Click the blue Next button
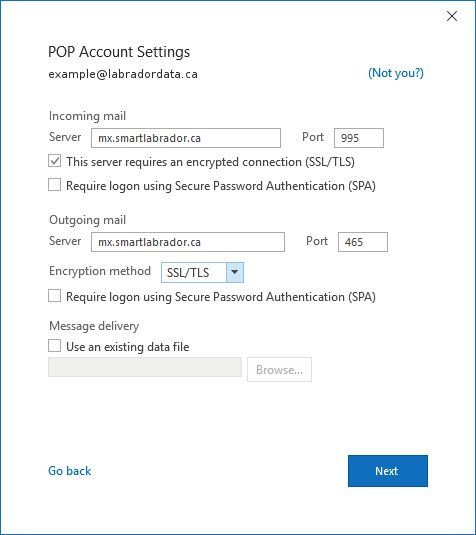Viewport: 476px width, 535px height. [388, 471]
